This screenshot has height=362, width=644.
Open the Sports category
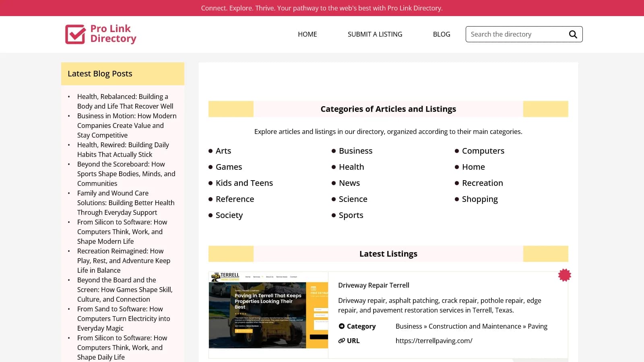click(351, 215)
